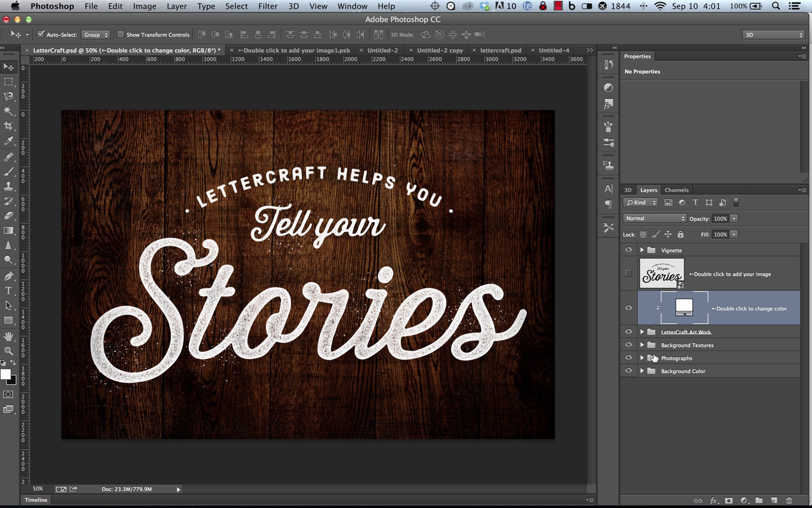Create a new layer
Viewport: 812px width, 508px height.
pyautogui.click(x=774, y=501)
